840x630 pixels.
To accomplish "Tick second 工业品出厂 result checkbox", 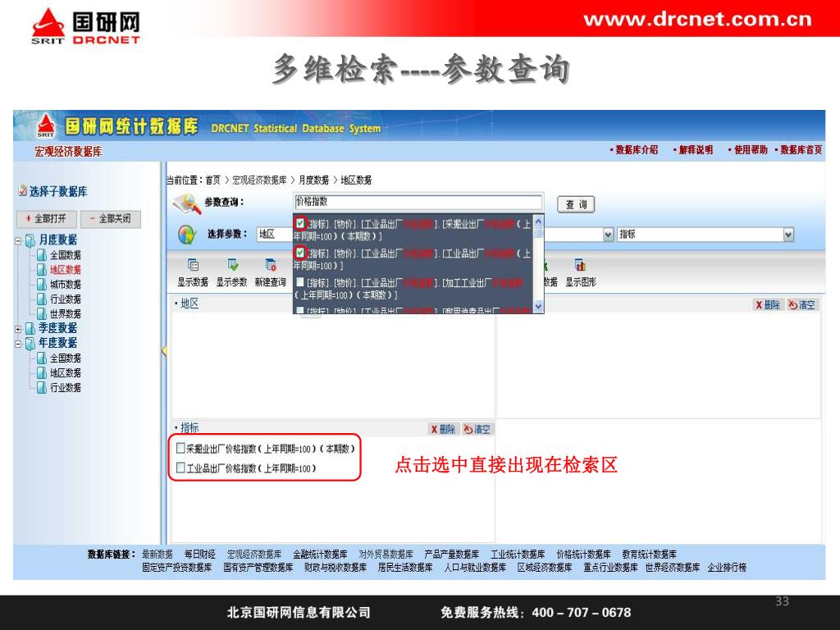I will [300, 252].
